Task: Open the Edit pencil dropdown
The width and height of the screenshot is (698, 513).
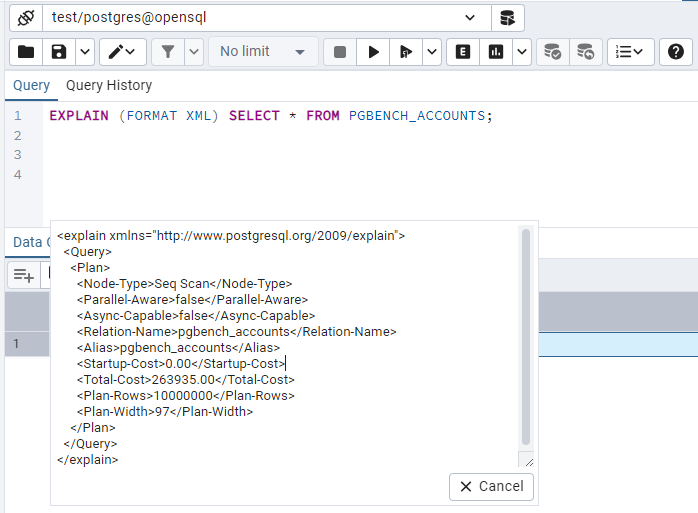Action: tap(123, 52)
